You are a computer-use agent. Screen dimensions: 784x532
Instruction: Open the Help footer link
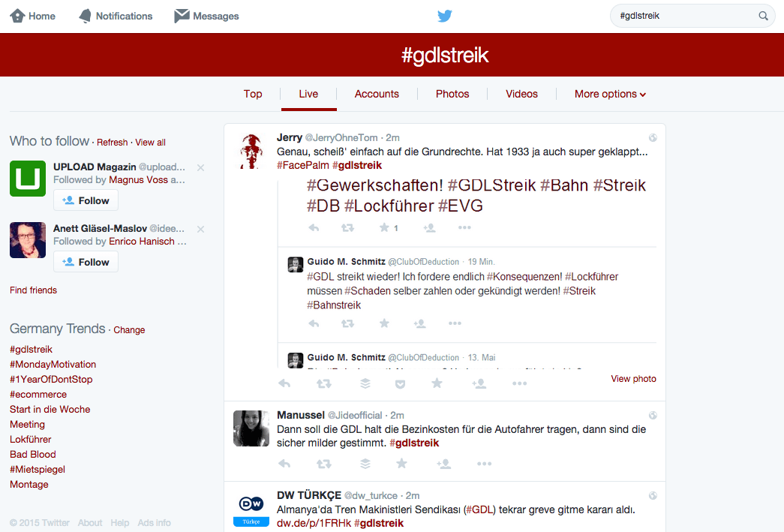pos(119,523)
